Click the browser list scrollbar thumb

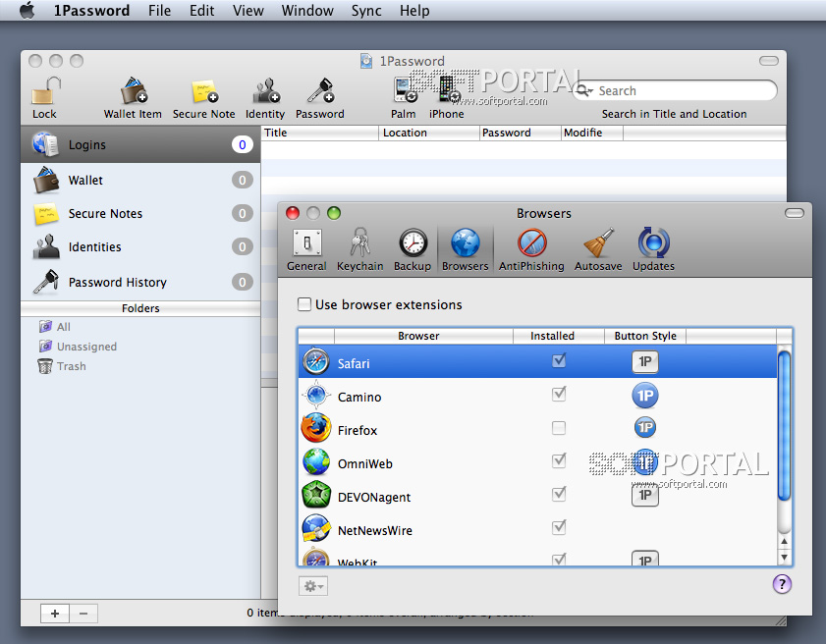(784, 425)
